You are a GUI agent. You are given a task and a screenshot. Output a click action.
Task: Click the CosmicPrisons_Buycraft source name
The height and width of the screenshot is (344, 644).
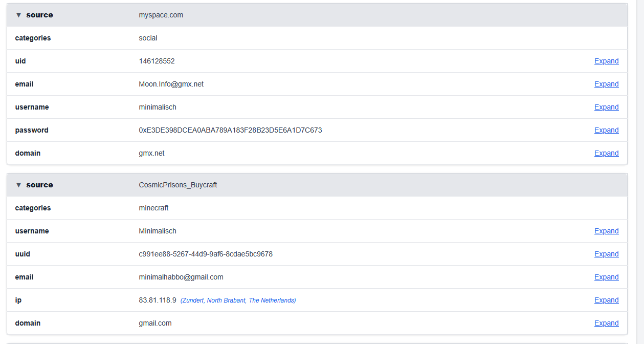pyautogui.click(x=178, y=185)
